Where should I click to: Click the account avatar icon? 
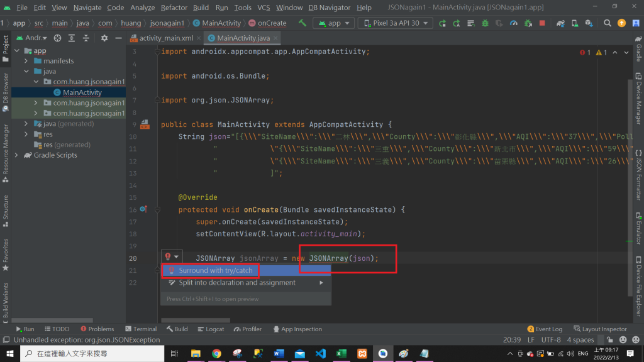coord(636,23)
